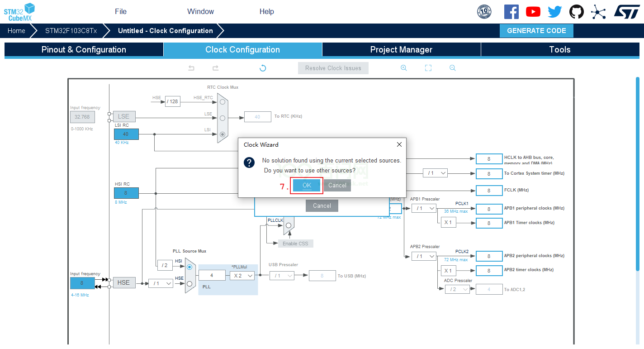This screenshot has height=349, width=644.
Task: Open the PLLMul X 2 dropdown
Action: 242,275
